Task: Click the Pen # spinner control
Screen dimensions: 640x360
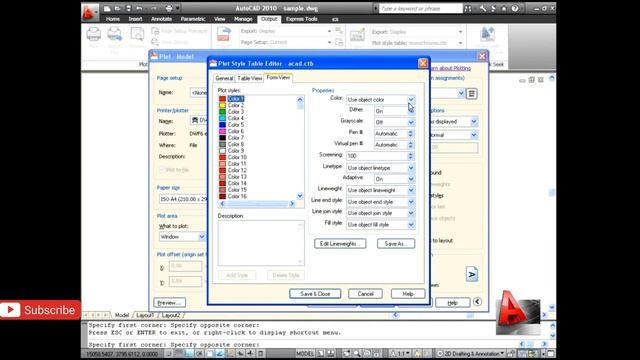Action: point(411,133)
